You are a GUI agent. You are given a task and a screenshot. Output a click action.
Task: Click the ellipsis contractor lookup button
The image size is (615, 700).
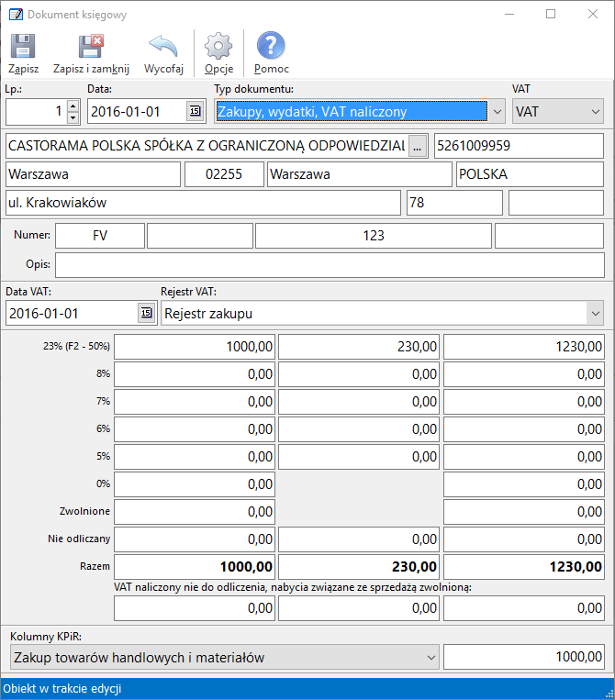click(418, 146)
